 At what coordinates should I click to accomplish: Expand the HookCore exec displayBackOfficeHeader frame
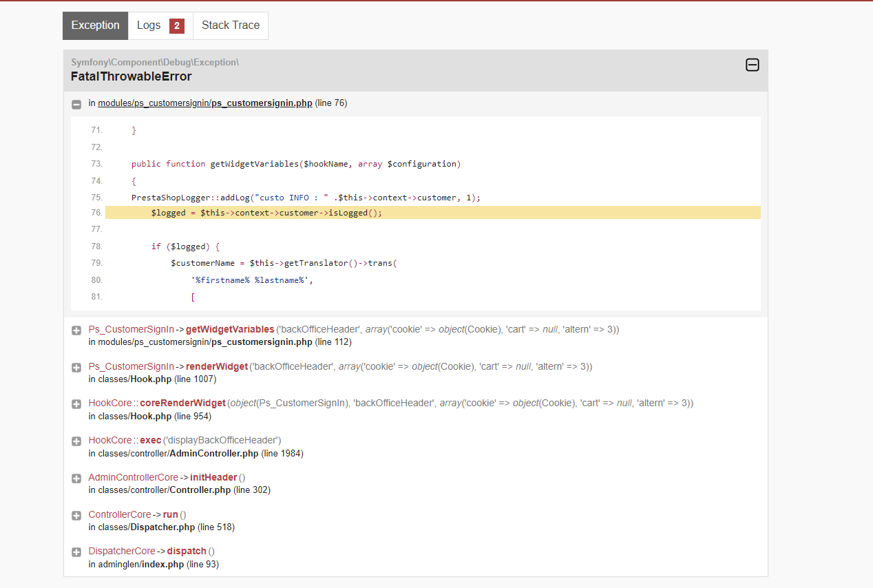point(76,441)
